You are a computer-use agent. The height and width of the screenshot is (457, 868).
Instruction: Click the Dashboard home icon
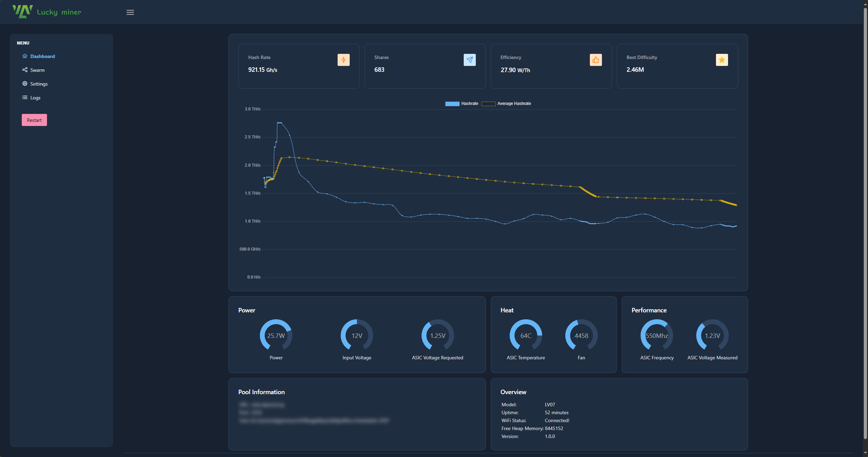click(x=25, y=56)
